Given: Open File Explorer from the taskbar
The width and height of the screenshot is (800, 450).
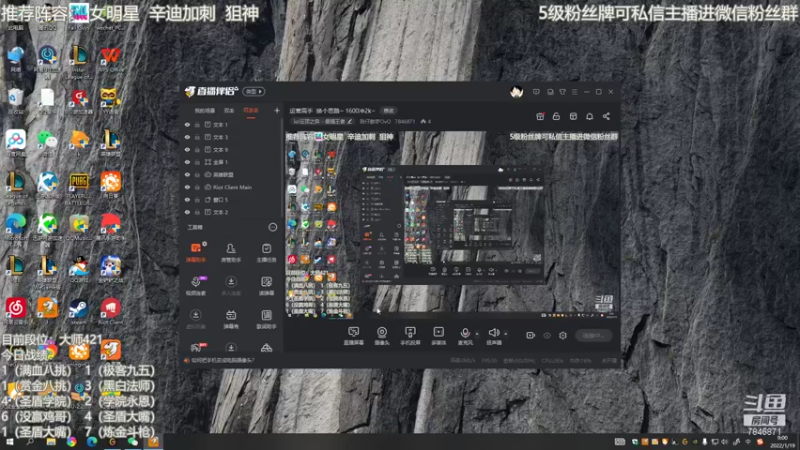Looking at the screenshot, I should 51,442.
